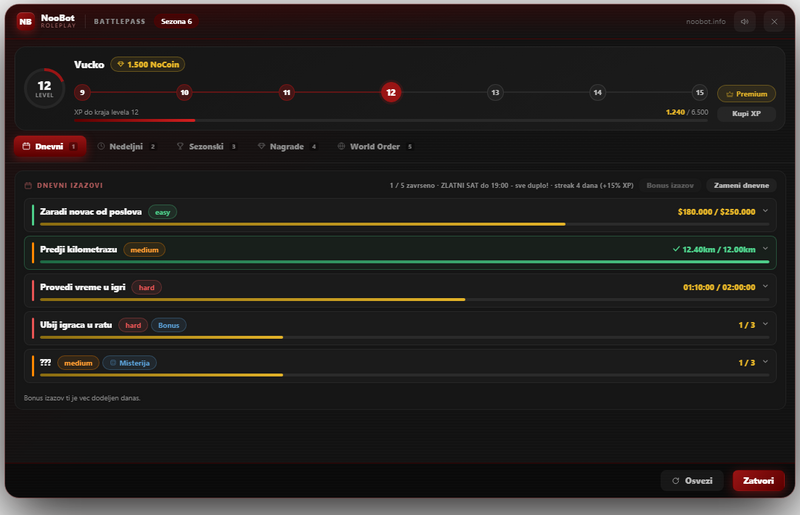Screen dimensions: 800x515
Task: Open the Nagrade tab
Action: pos(288,146)
